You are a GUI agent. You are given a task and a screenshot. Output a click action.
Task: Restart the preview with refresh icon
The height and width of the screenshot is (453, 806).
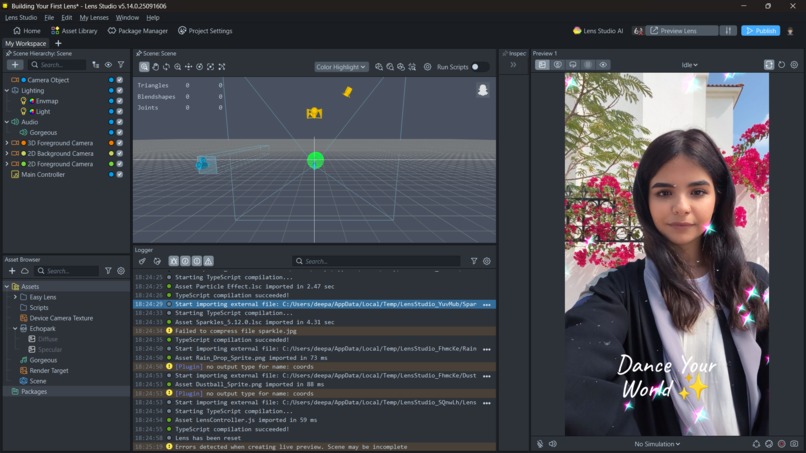(781, 65)
